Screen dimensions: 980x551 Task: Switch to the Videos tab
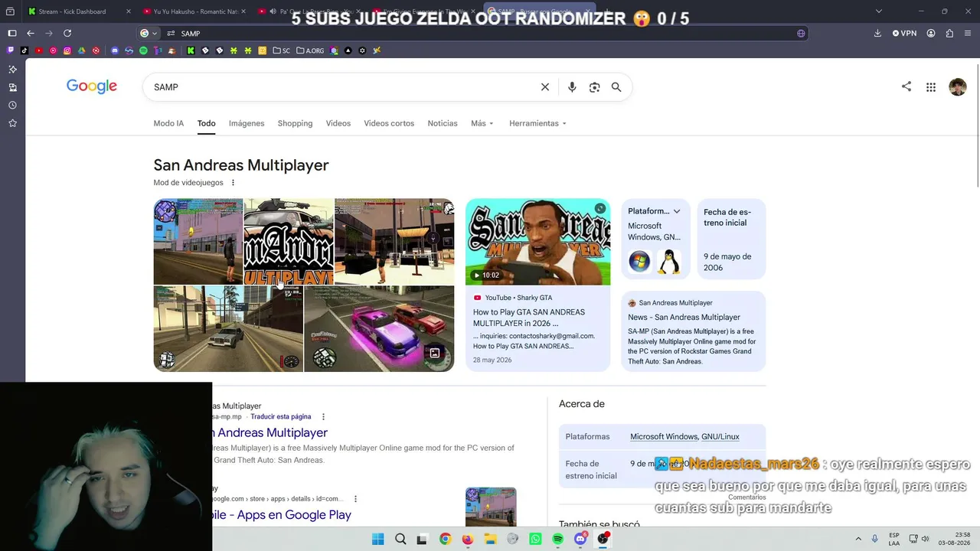pyautogui.click(x=338, y=123)
